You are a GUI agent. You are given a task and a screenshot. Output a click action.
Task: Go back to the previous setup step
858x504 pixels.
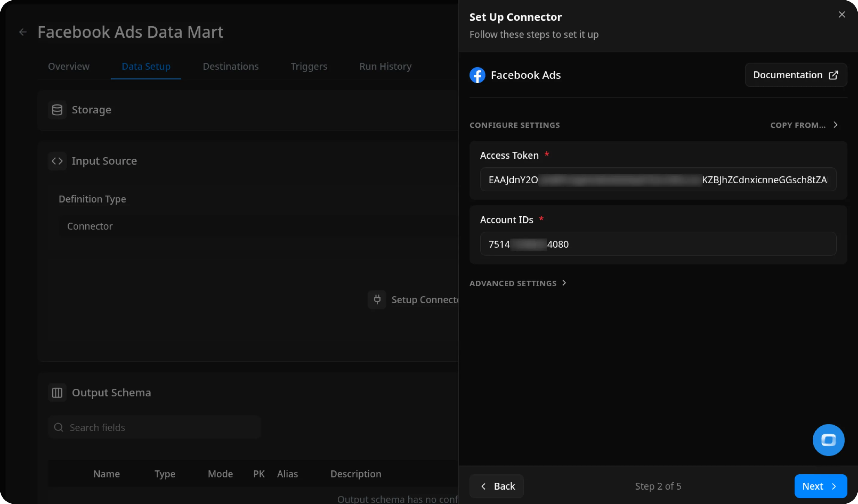(x=496, y=486)
